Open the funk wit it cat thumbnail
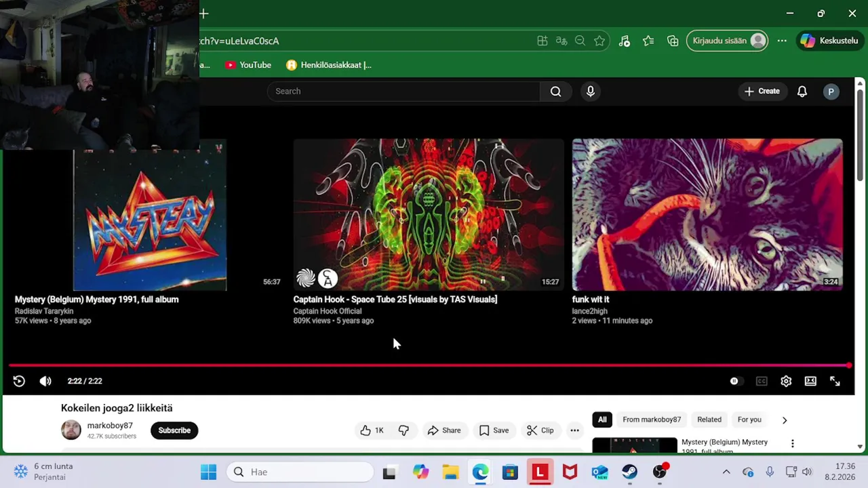The image size is (868, 488). point(707,215)
